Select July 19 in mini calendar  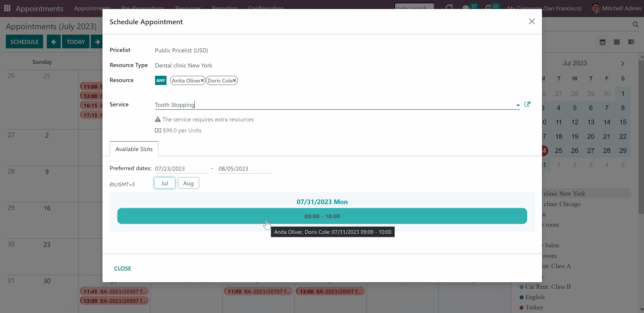click(x=575, y=136)
